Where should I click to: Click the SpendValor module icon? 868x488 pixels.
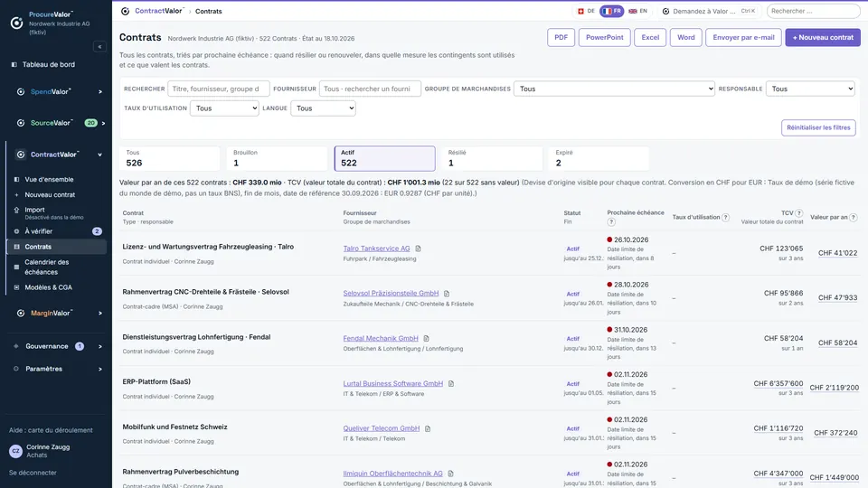click(21, 92)
